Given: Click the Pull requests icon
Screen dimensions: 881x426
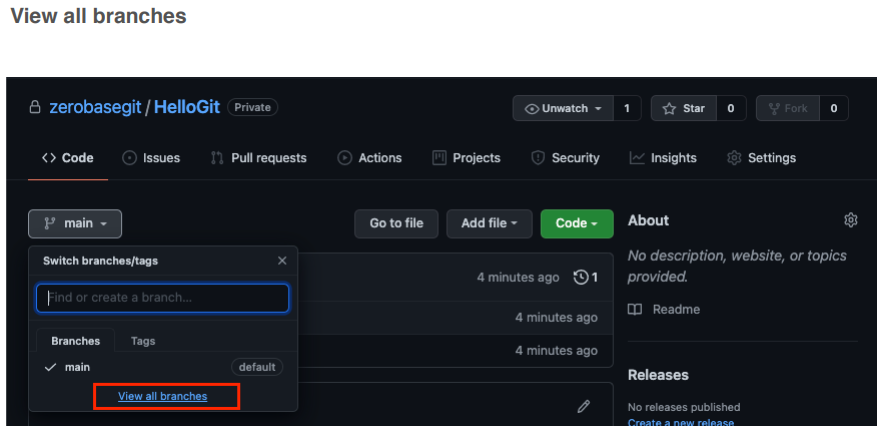Looking at the screenshot, I should (217, 158).
